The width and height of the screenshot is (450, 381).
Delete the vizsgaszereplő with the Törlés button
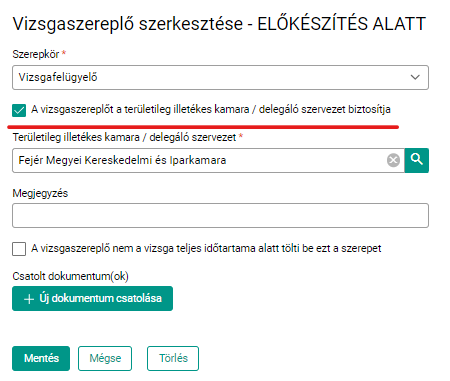coord(173,358)
